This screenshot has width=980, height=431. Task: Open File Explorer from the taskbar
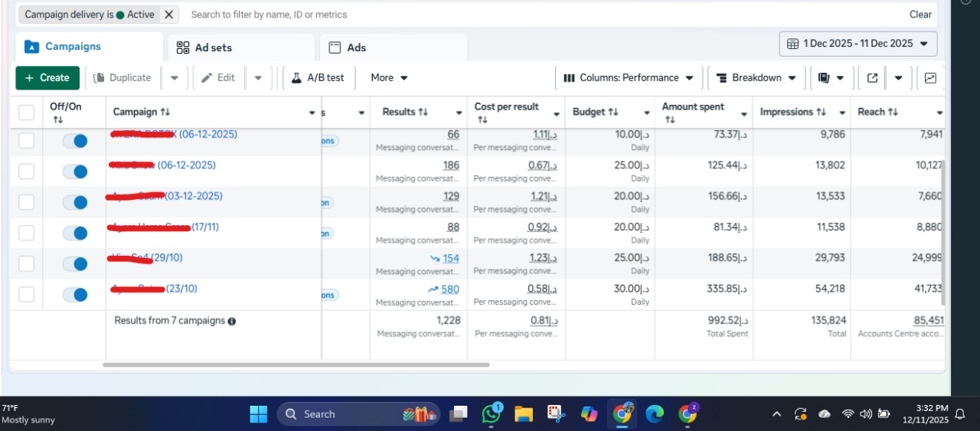click(x=524, y=414)
